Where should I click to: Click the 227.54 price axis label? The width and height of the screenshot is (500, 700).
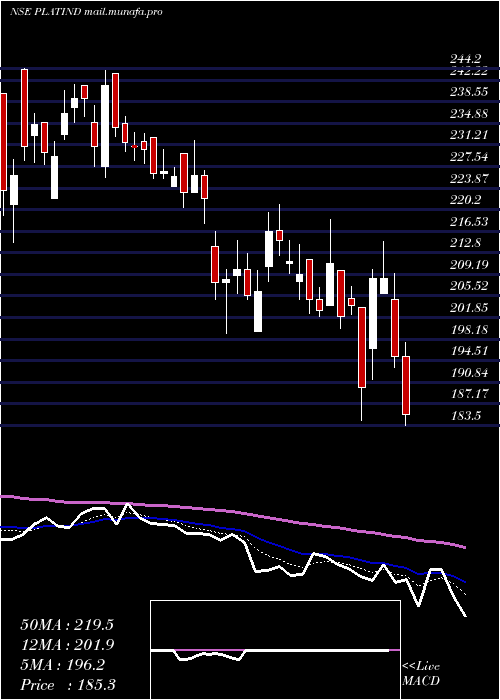point(468,157)
